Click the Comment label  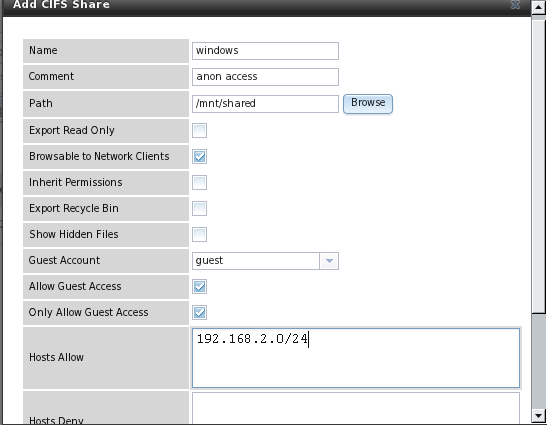51,76
